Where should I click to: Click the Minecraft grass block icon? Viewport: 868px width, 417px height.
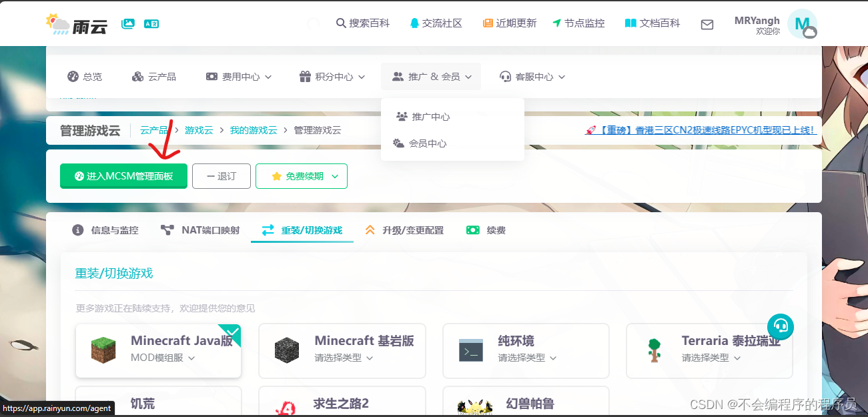103,350
